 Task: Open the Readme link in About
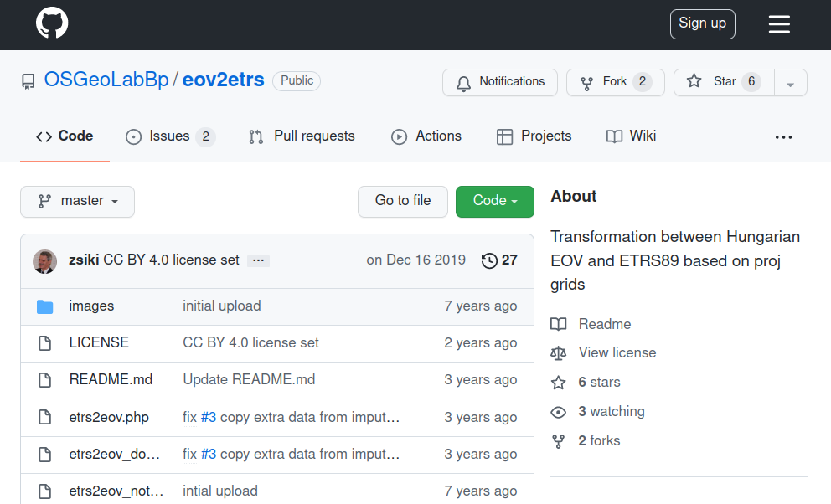click(605, 324)
